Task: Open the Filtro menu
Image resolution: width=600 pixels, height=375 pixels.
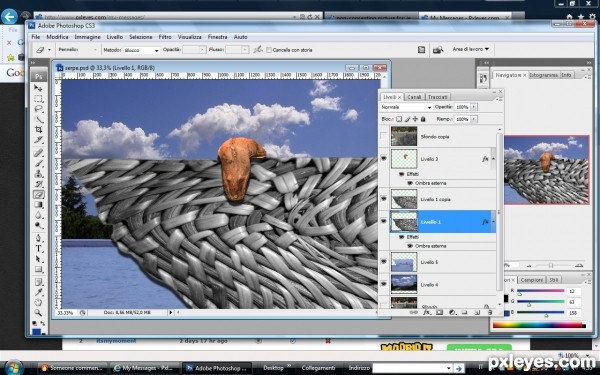Action: click(x=165, y=37)
